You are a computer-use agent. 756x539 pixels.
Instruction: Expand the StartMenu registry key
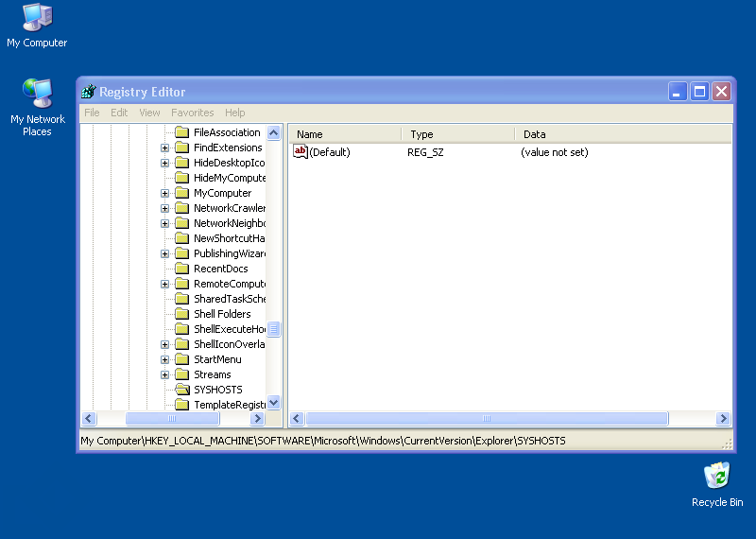coord(165,359)
